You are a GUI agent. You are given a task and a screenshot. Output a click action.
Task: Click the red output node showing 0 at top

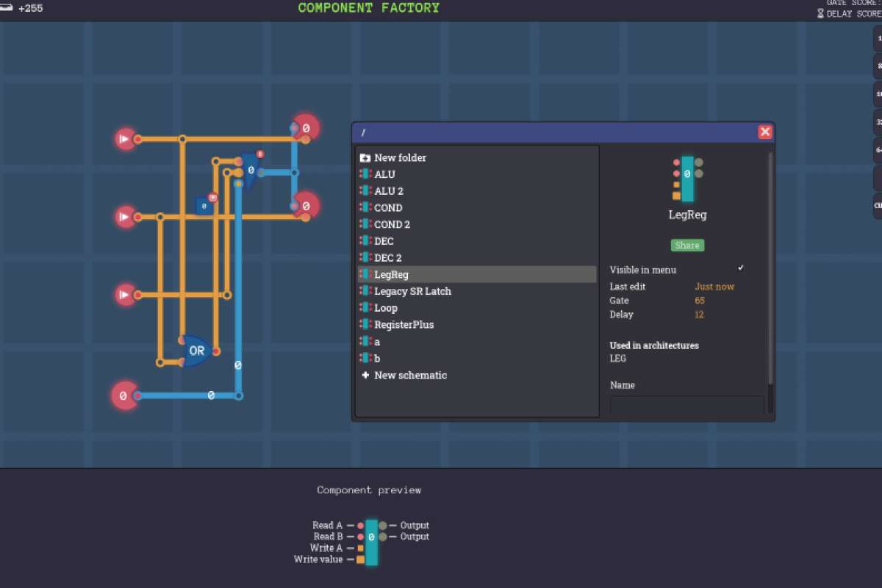point(306,127)
